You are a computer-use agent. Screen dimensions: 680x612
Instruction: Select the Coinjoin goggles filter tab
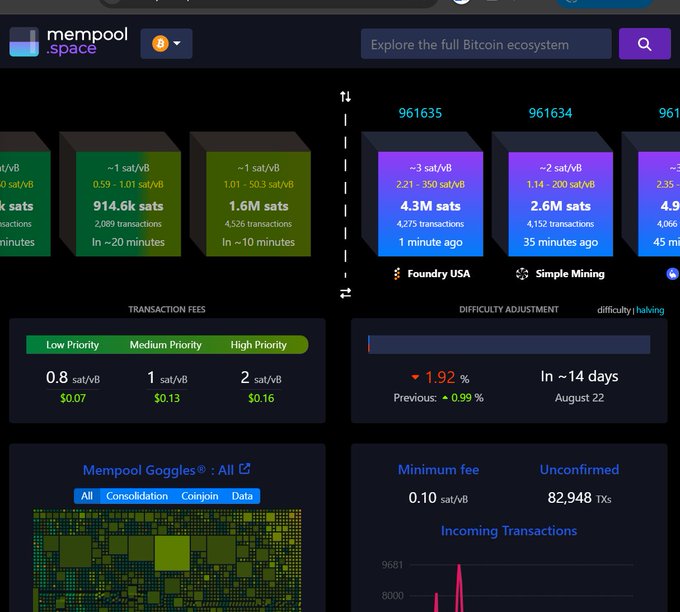point(199,496)
